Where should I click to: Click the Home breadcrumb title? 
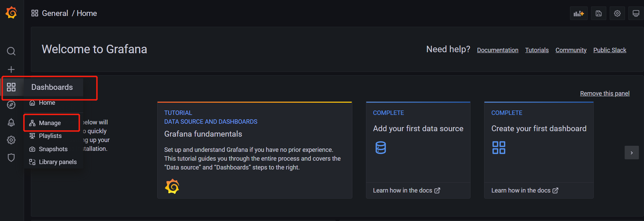pos(87,13)
